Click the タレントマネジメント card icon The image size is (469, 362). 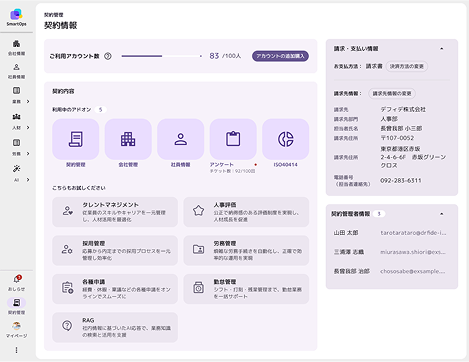68,211
